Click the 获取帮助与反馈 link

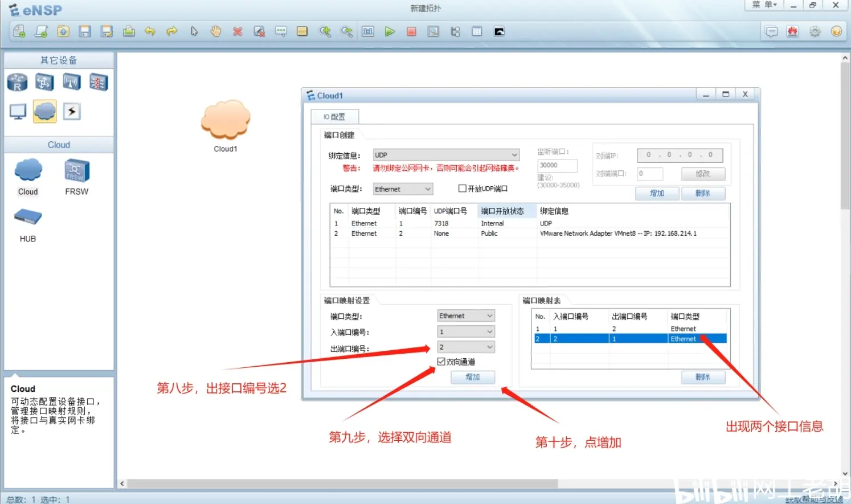click(814, 499)
